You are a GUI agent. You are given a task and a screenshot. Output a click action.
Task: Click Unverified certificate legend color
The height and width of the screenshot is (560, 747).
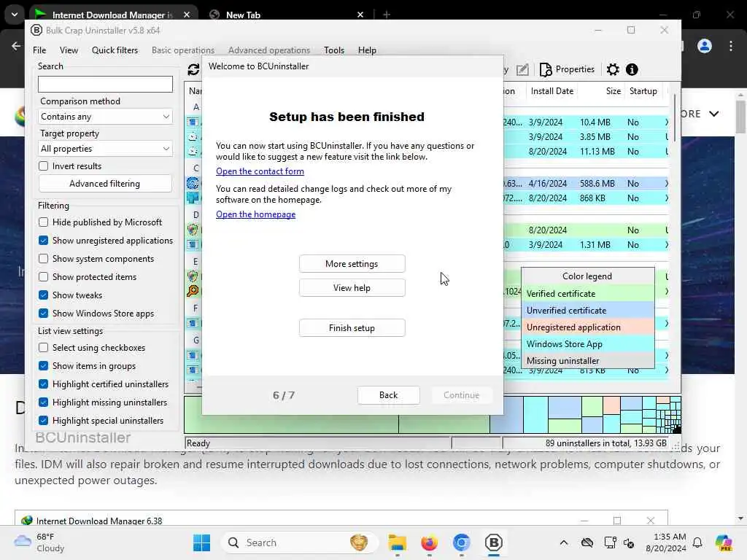coord(588,311)
